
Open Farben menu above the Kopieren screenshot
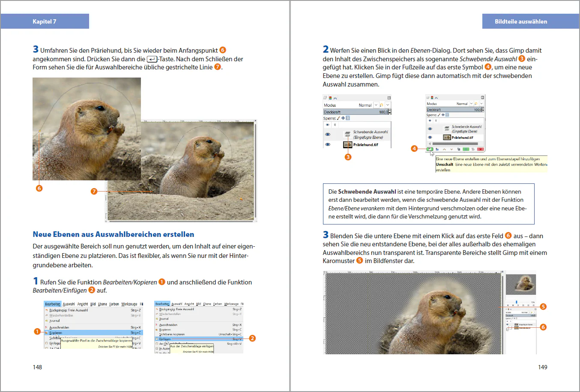(114, 304)
